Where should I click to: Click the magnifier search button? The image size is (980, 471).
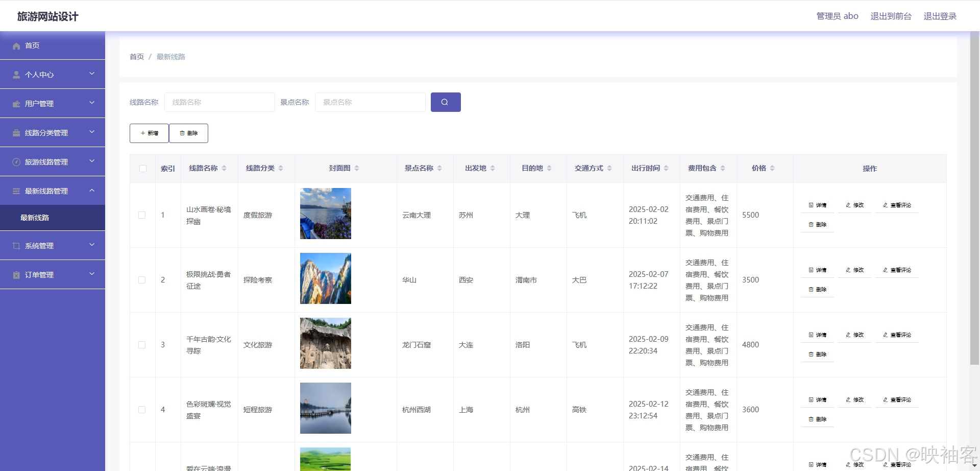(446, 102)
